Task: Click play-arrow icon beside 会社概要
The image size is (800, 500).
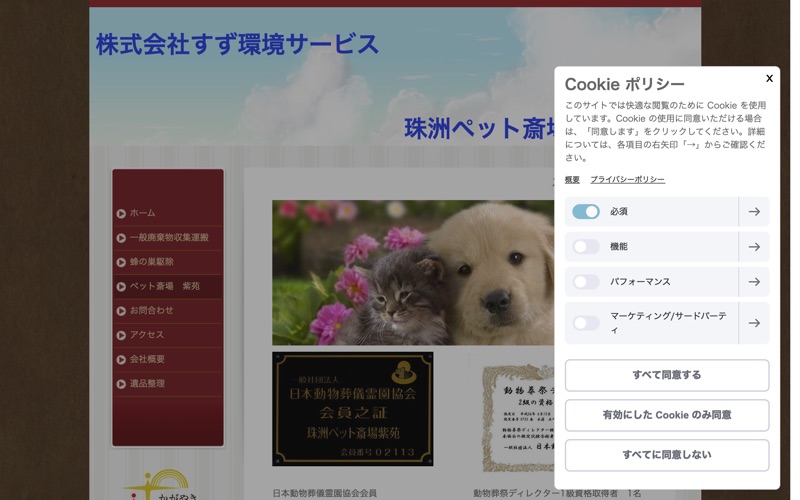Action: point(121,360)
